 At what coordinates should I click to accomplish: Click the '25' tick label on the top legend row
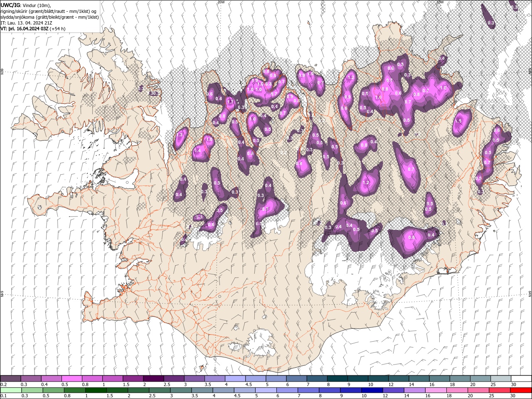493,384
